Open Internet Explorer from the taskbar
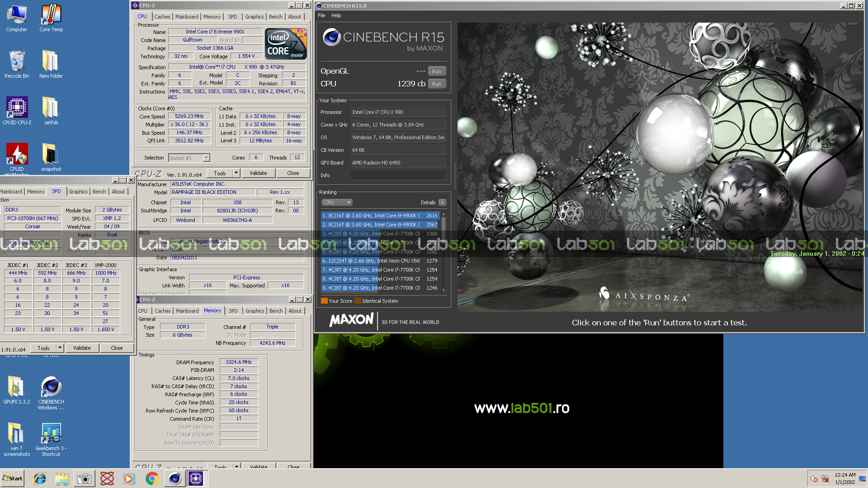The image size is (868, 488). 40,479
